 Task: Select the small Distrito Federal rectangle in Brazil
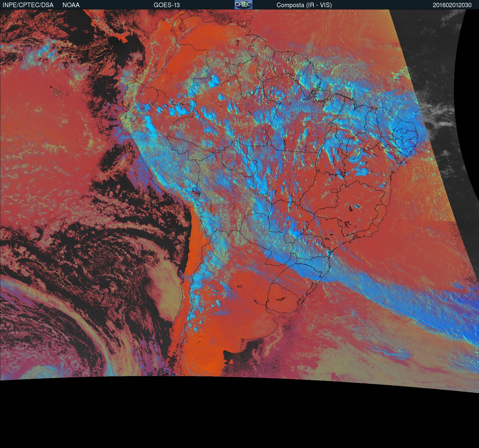click(x=335, y=190)
